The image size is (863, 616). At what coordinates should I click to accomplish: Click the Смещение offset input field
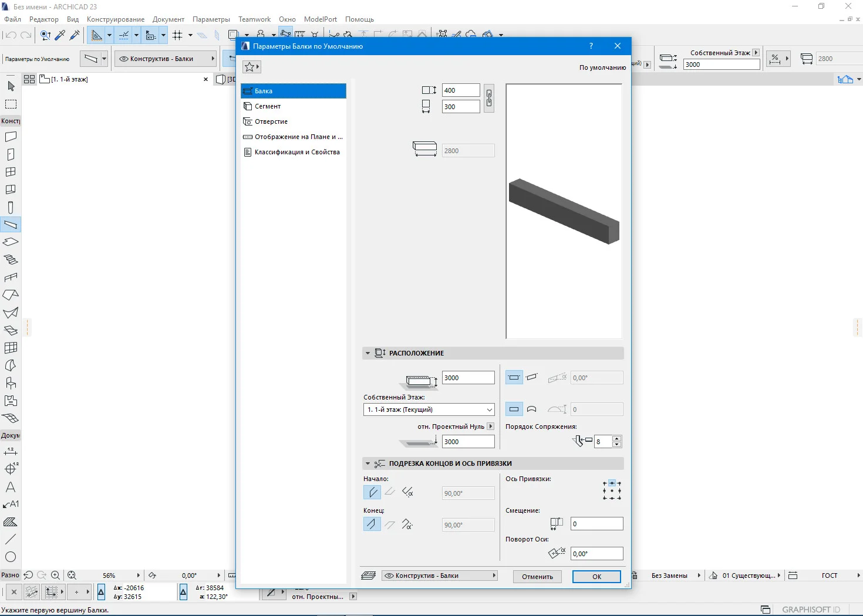596,524
